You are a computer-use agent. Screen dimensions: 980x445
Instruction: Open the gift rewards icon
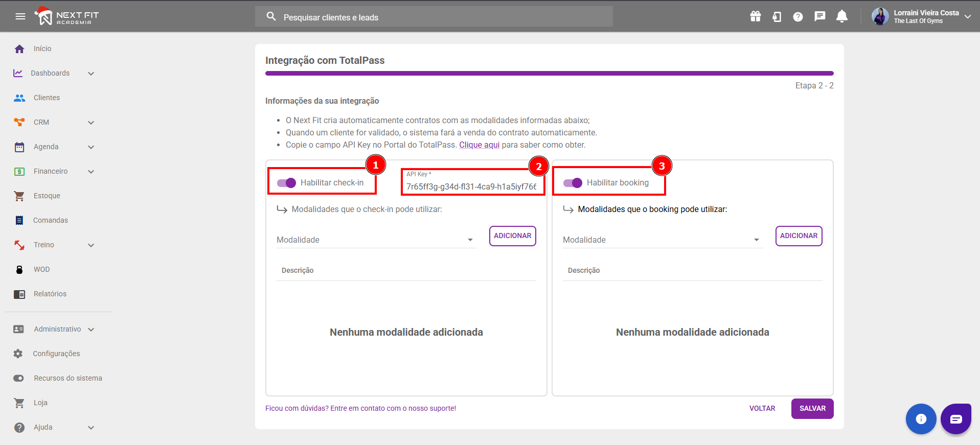coord(756,16)
